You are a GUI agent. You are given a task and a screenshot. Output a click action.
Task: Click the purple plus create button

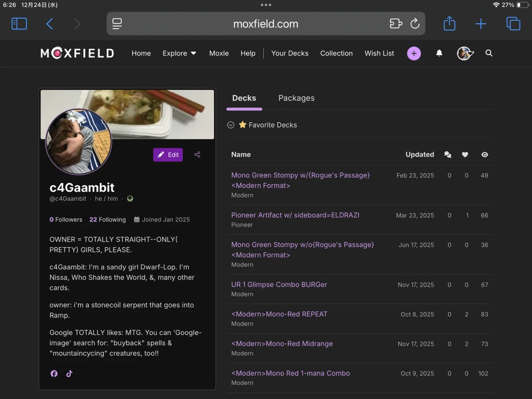pos(414,53)
